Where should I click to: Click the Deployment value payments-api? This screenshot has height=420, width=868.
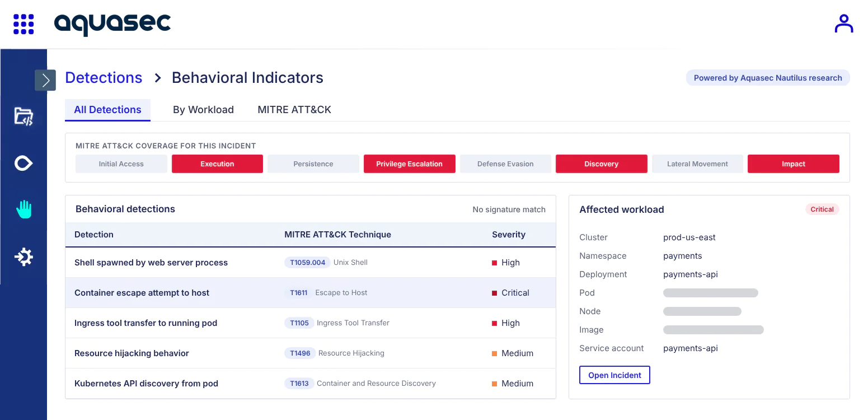tap(691, 274)
